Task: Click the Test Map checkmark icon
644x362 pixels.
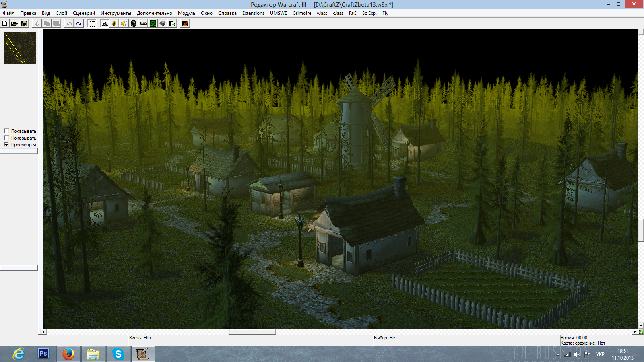Action: [185, 23]
